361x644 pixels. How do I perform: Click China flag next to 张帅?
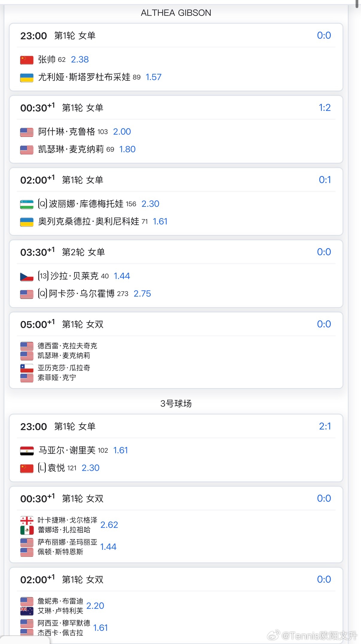[x=27, y=60]
